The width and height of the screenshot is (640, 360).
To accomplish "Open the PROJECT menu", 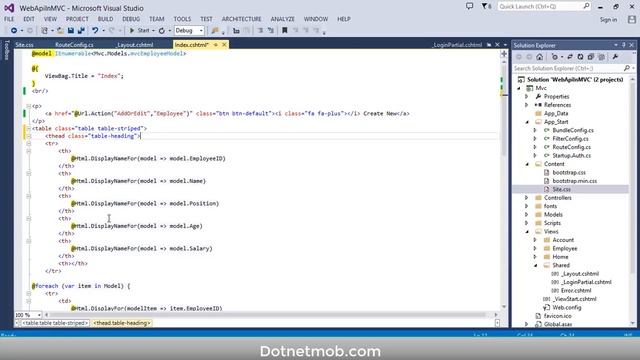I will [77, 19].
